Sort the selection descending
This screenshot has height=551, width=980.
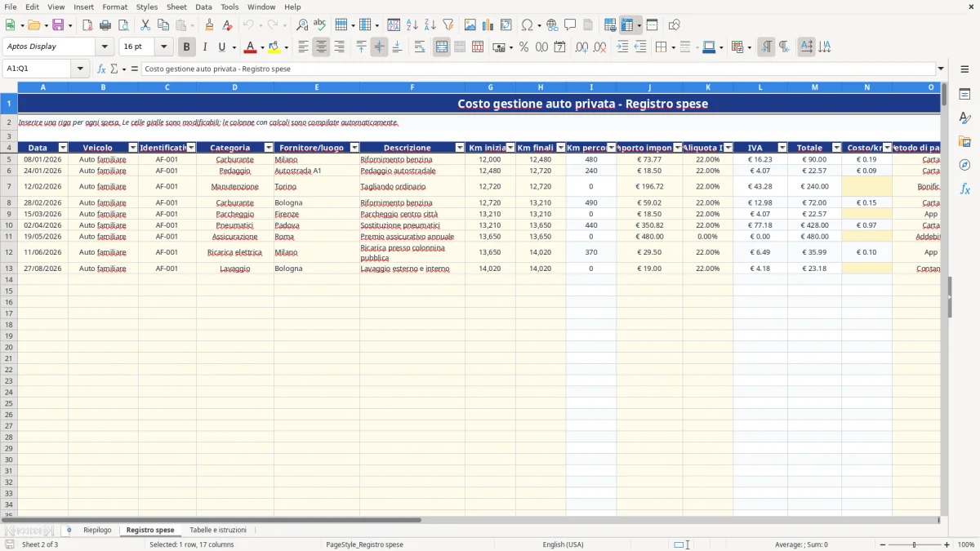click(x=430, y=25)
